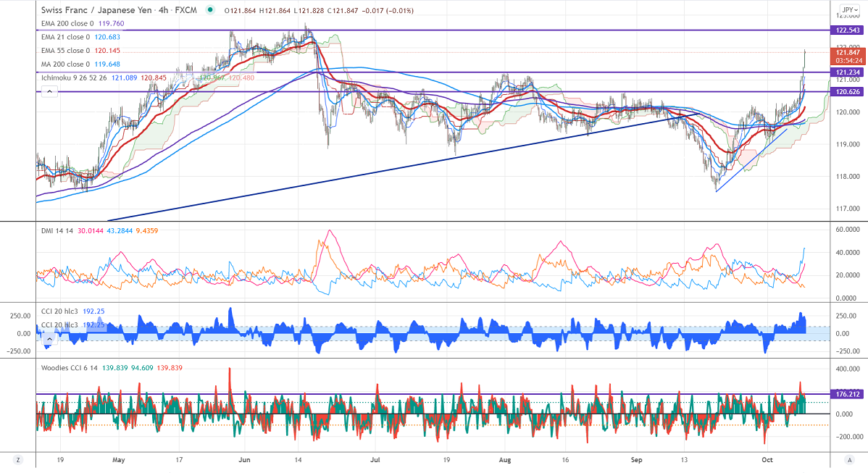The height and width of the screenshot is (473, 868).
Task: Click the Z timezone button at bottom-left
Action: pos(17,460)
